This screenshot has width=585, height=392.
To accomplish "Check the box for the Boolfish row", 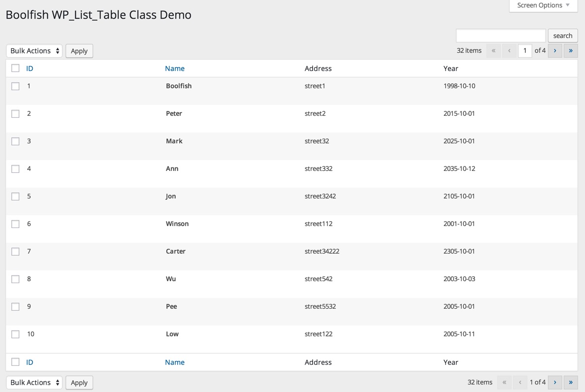I will pos(16,86).
